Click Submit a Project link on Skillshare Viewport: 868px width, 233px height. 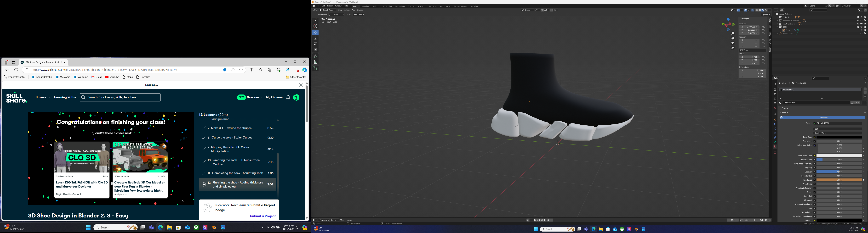click(263, 216)
